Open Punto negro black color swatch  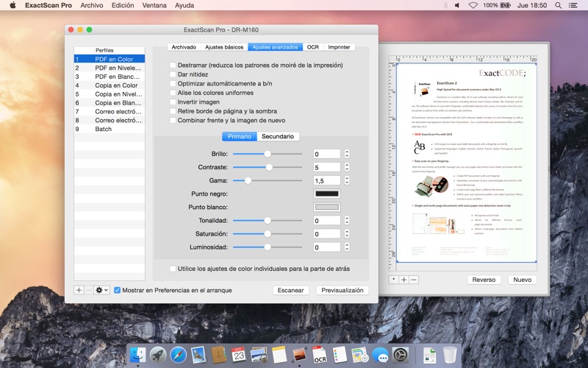pyautogui.click(x=327, y=194)
